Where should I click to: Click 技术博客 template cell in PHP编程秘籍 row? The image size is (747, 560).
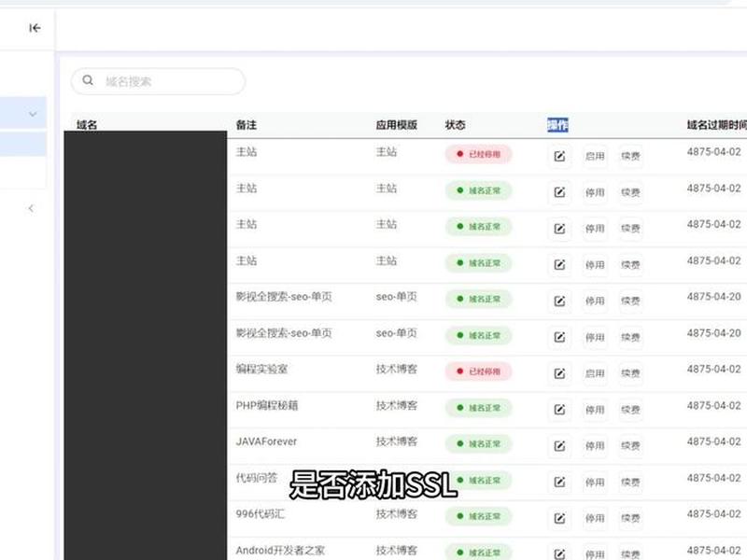pos(396,405)
